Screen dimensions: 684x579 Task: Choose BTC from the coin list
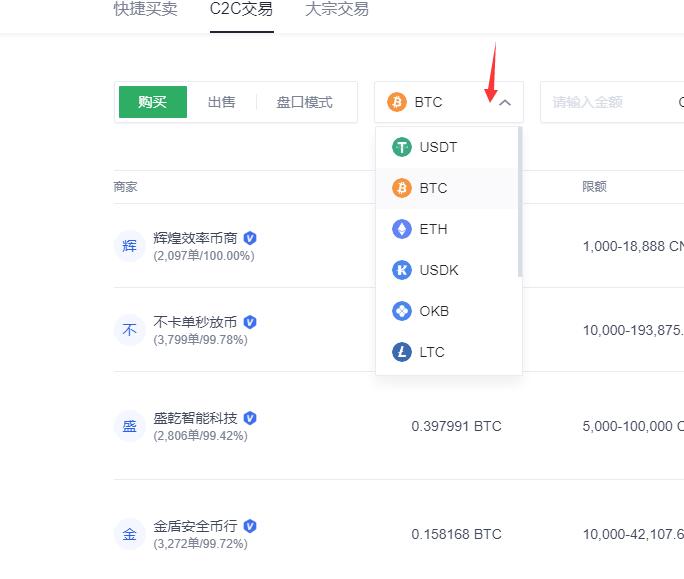447,188
